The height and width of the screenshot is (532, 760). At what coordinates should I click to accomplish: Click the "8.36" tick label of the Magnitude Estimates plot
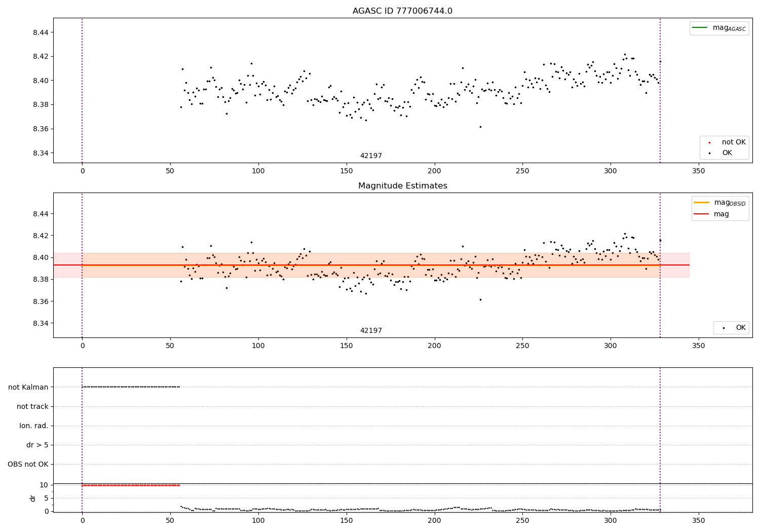click(x=40, y=301)
